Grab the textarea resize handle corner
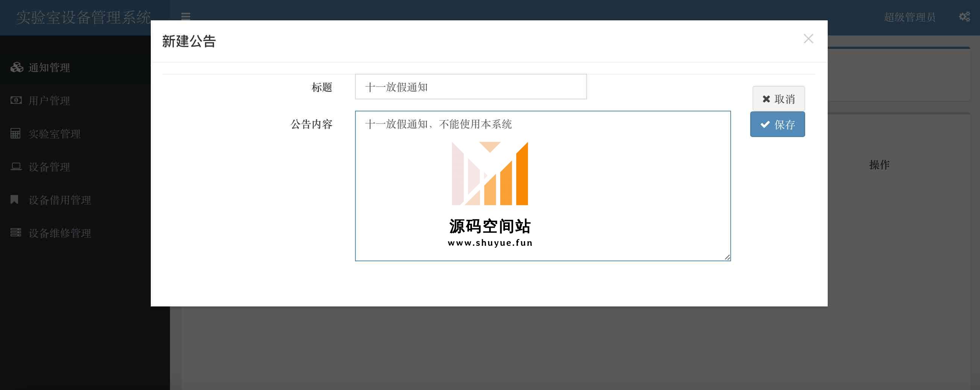This screenshot has height=390, width=980. pyautogui.click(x=727, y=257)
